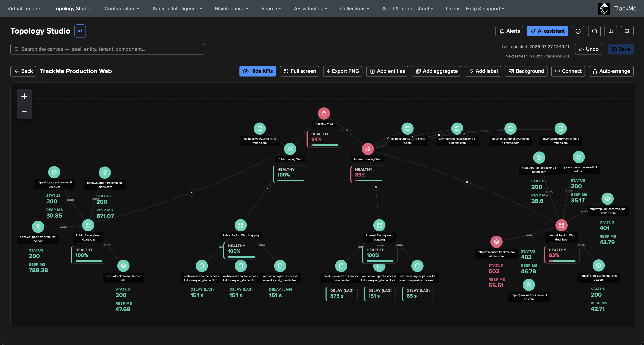Viewport: 644px width, 345px height.
Task: Select the splunk-eam.trackme-limited.com entity node
Action: (607, 199)
